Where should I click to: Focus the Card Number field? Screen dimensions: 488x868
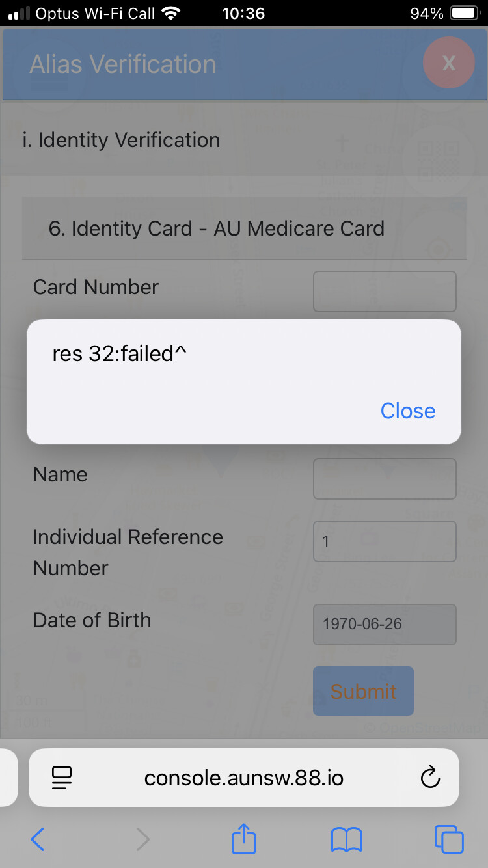(385, 292)
